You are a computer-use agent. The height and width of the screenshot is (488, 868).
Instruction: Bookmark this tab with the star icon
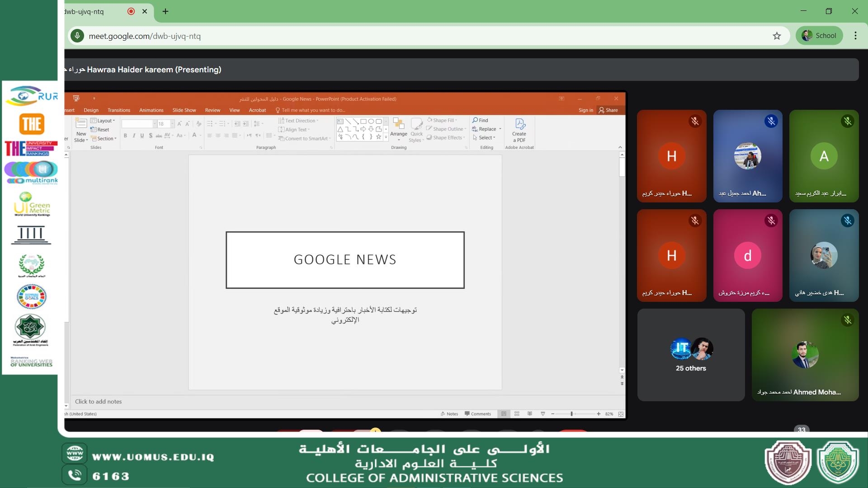pyautogui.click(x=777, y=36)
